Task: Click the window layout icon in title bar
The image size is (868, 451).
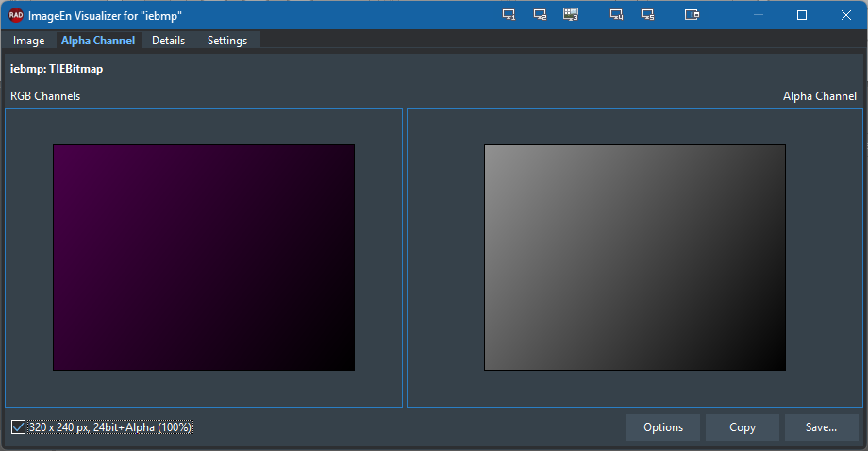Action: pyautogui.click(x=692, y=15)
